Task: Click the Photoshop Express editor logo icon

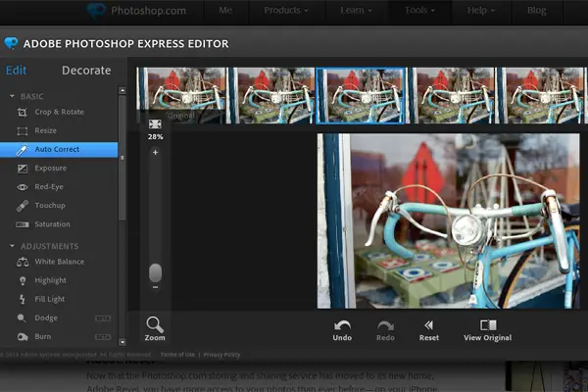Action: pos(11,43)
